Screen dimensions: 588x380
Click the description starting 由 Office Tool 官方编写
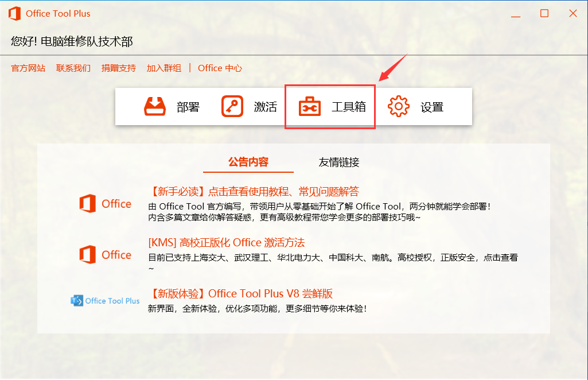pyautogui.click(x=320, y=206)
